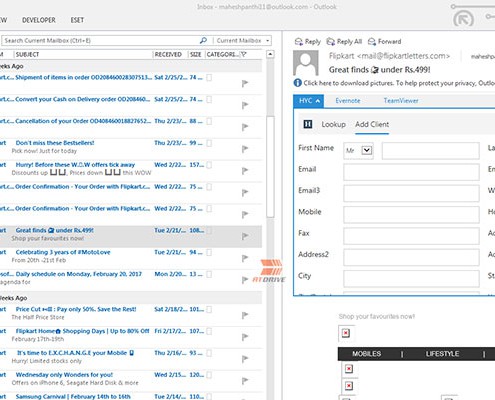Flag the Hurry Before these W.O.W offers email
Image resolution: width=495 pixels, height=400 pixels.
245,171
